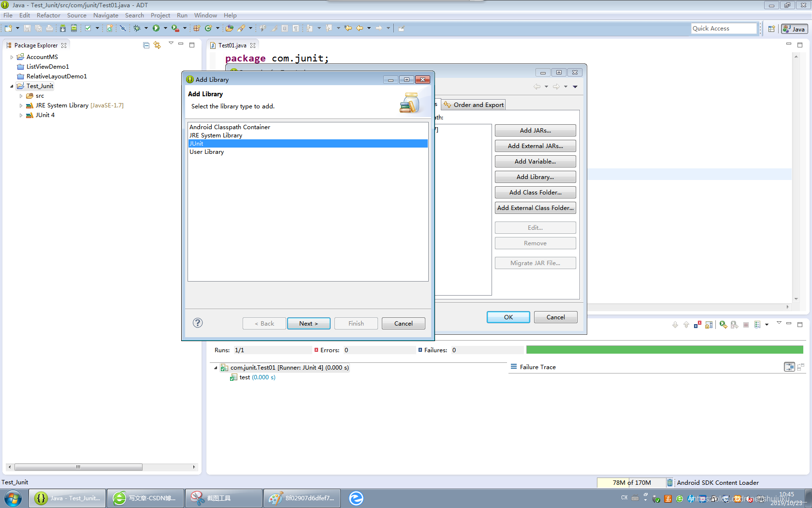Click the Quick Access search field
The height and width of the screenshot is (508, 812).
[724, 29]
